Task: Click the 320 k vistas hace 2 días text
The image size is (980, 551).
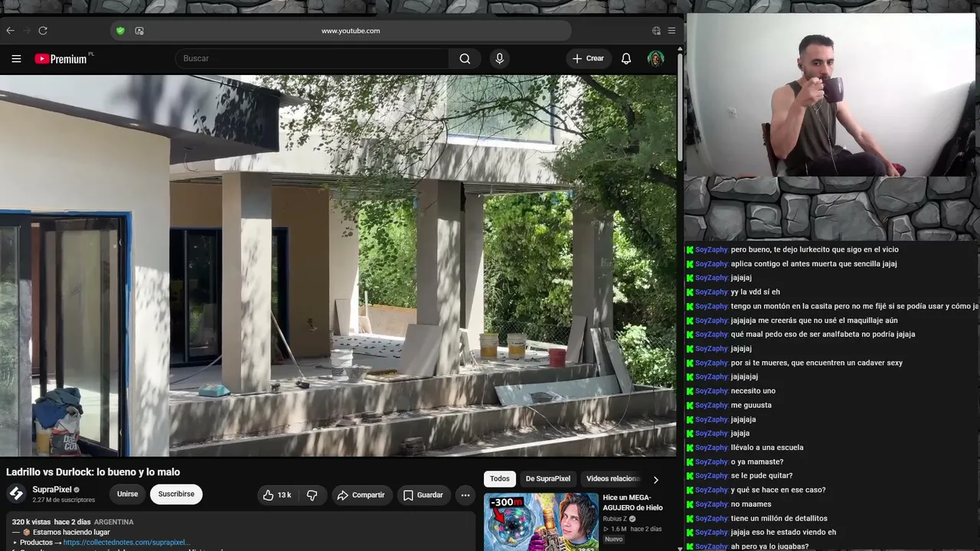Action: tap(51, 522)
